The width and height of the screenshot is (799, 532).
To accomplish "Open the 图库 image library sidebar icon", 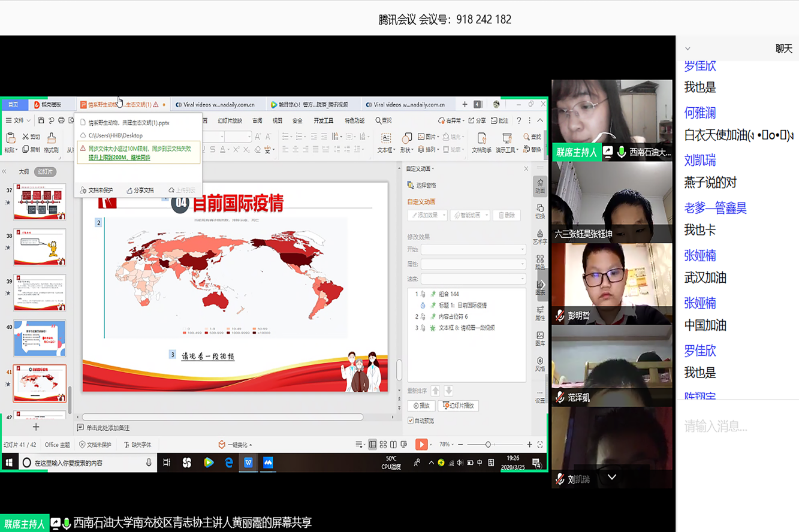I will (539, 338).
